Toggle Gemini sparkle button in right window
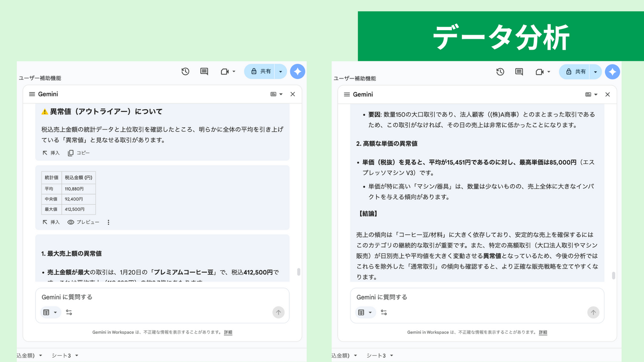644x362 pixels. coord(612,72)
